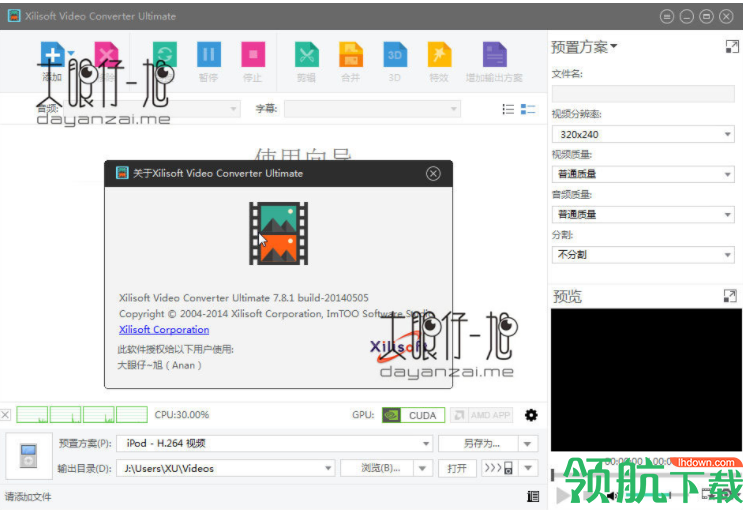Open the Save As dropdown arrow

[528, 444]
